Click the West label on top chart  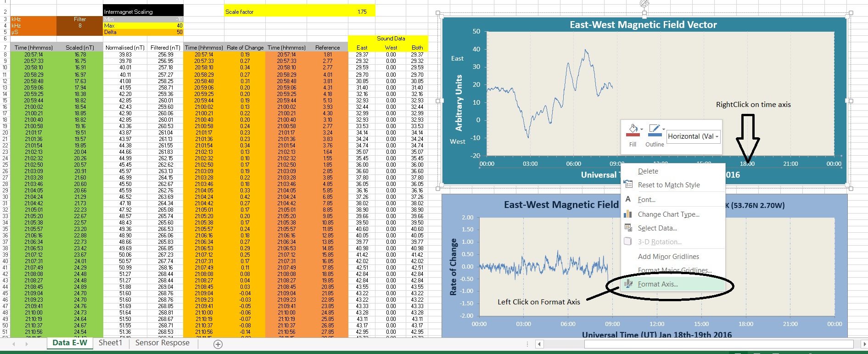pyautogui.click(x=457, y=141)
